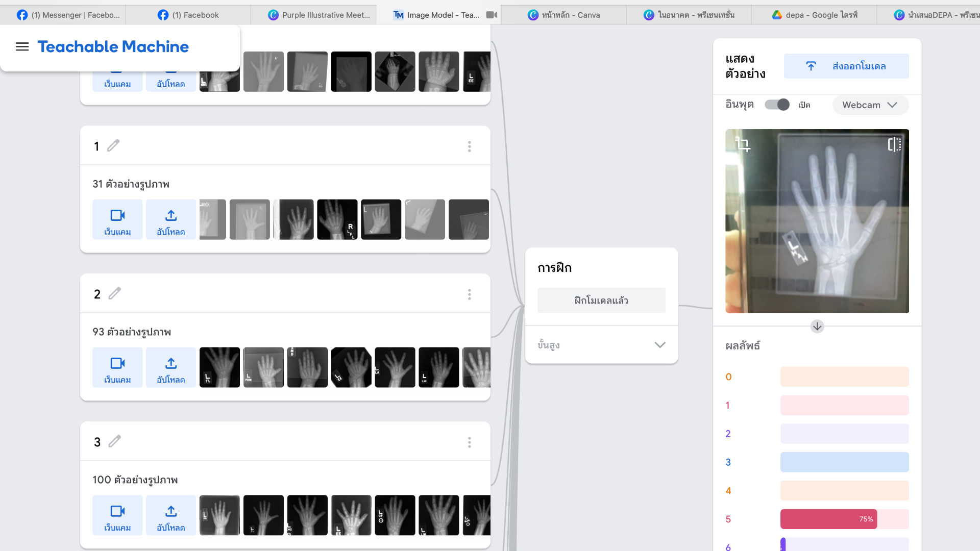
Task: Open three-dot options menu for class 3
Action: point(469,442)
